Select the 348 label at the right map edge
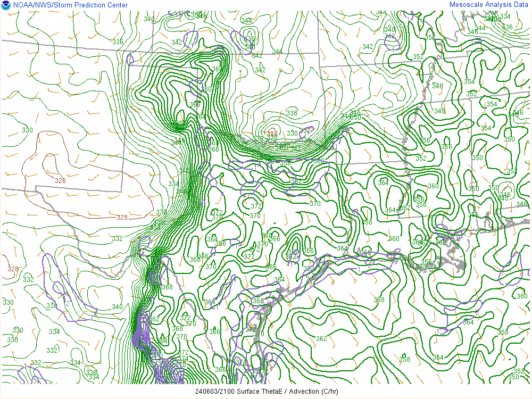Viewport: 532px width, 399px height. click(x=521, y=204)
